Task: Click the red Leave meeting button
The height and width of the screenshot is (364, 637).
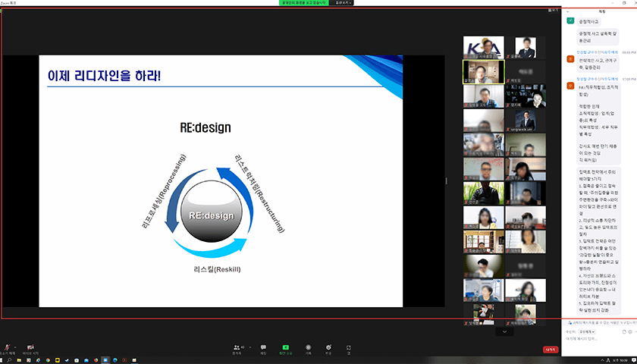Action: [551, 350]
